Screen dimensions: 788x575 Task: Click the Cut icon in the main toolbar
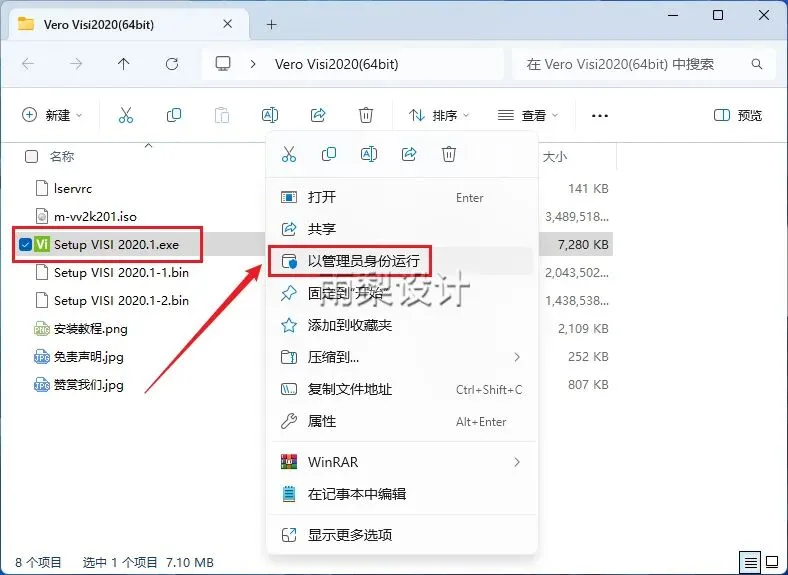[126, 116]
